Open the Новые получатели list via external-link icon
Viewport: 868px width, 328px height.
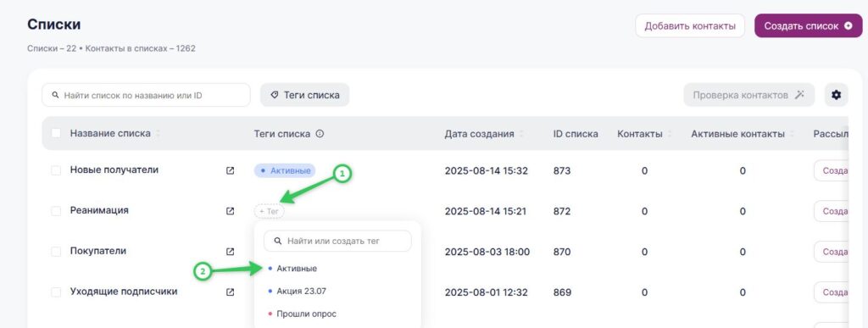[x=231, y=171]
